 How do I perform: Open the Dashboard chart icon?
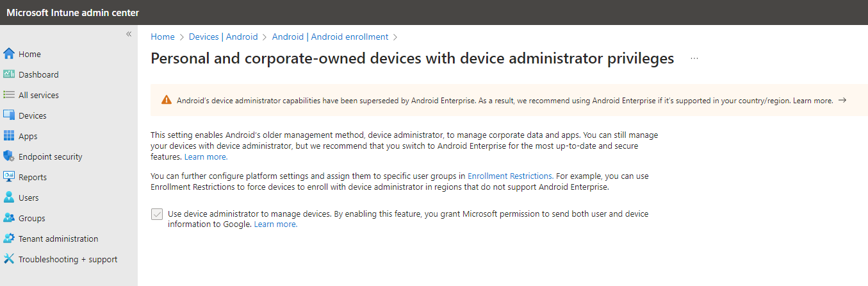(x=9, y=74)
